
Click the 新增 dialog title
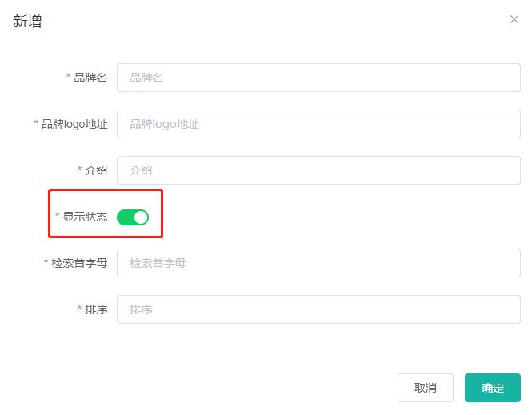[27, 21]
